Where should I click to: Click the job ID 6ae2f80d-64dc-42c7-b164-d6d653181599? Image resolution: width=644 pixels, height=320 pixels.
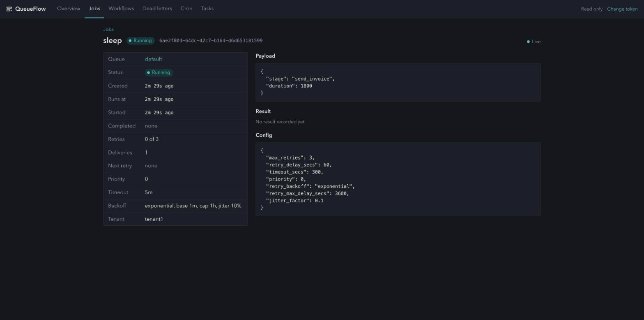point(211,41)
